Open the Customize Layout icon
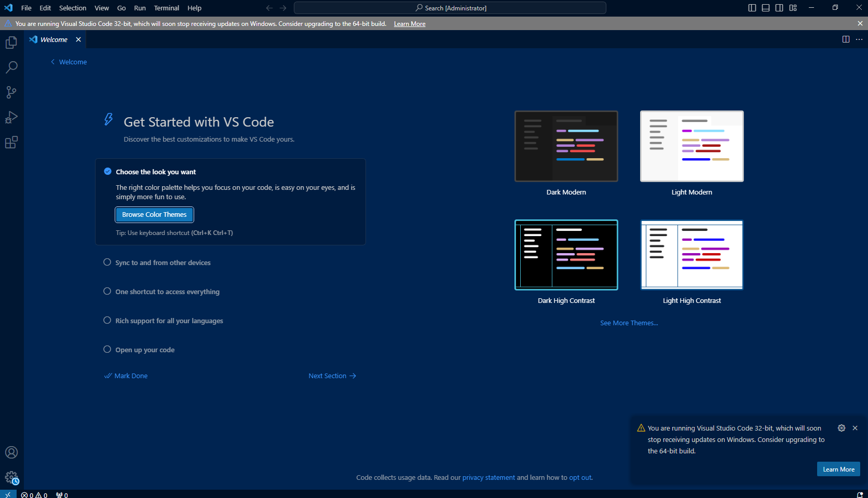The width and height of the screenshot is (868, 498). click(793, 8)
